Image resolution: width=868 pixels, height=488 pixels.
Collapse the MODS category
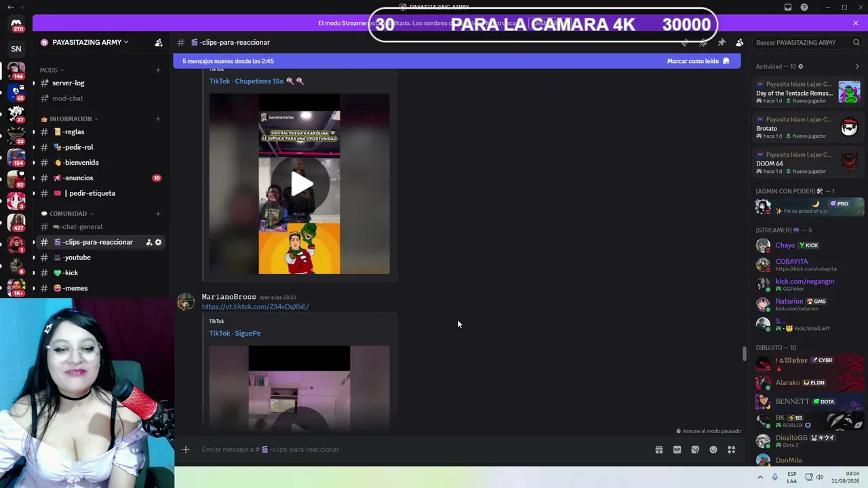tap(52, 70)
